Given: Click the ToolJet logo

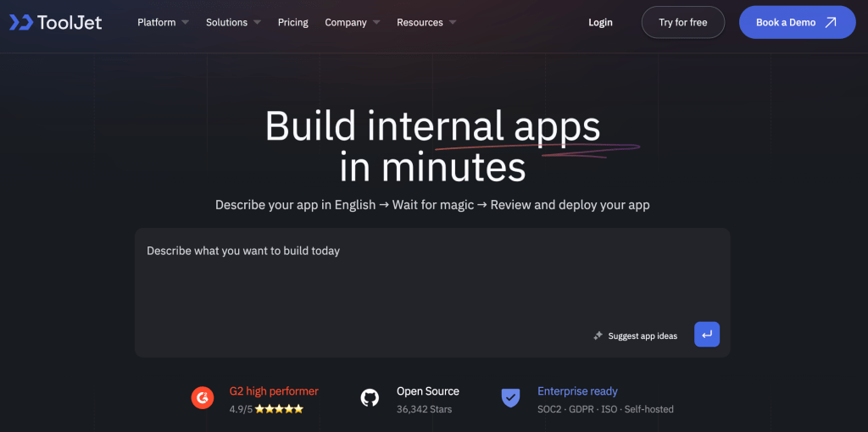Looking at the screenshot, I should pos(56,23).
